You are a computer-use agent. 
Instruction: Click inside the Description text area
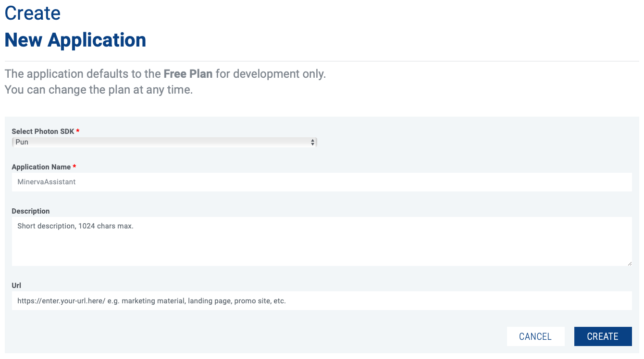(322, 241)
